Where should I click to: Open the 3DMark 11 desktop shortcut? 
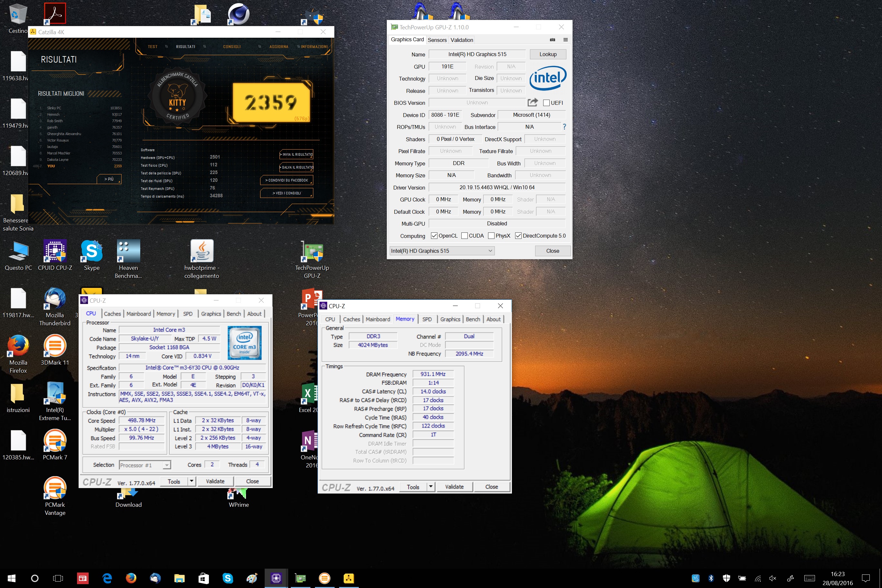(55, 351)
